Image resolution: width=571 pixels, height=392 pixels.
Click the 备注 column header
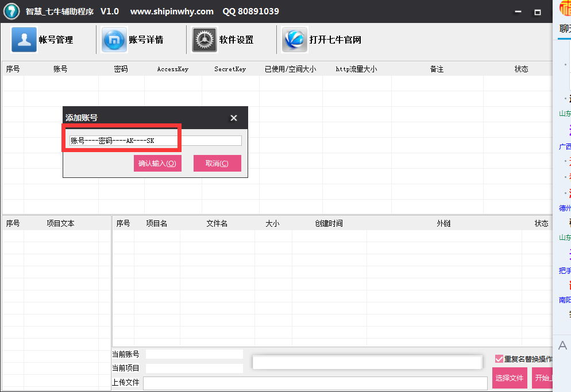[x=437, y=69]
